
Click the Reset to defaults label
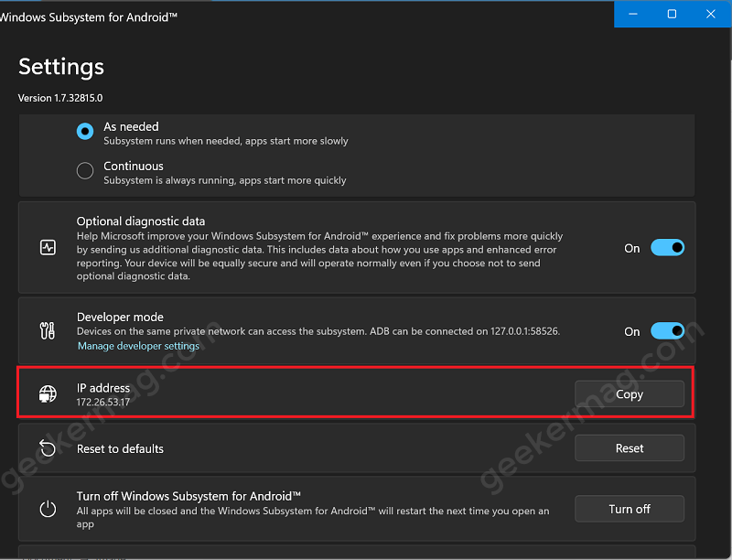click(x=120, y=449)
